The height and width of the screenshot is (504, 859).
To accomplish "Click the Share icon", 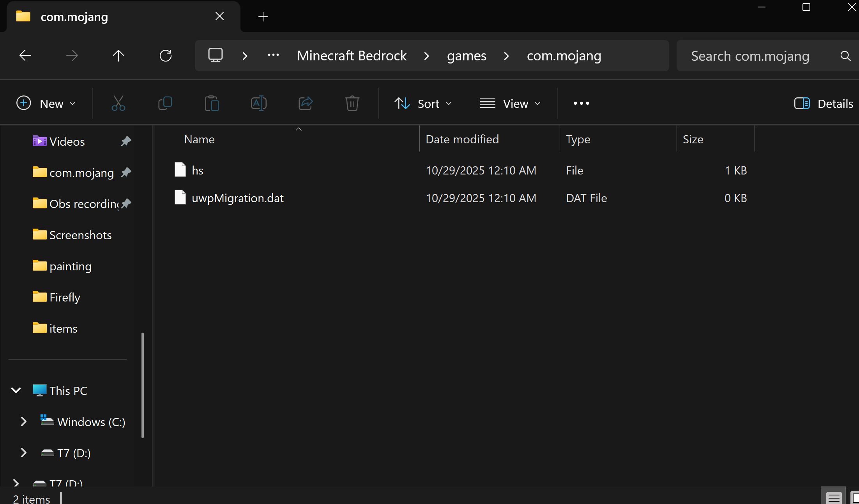I will click(305, 104).
